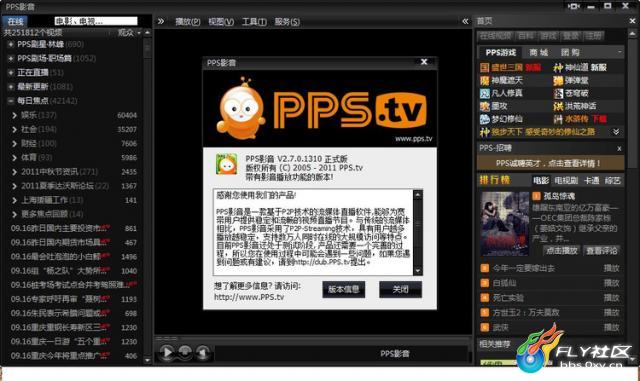The width and height of the screenshot is (640, 381).
Task: Click the mini-mode icon in title bar
Action: (x=573, y=7)
